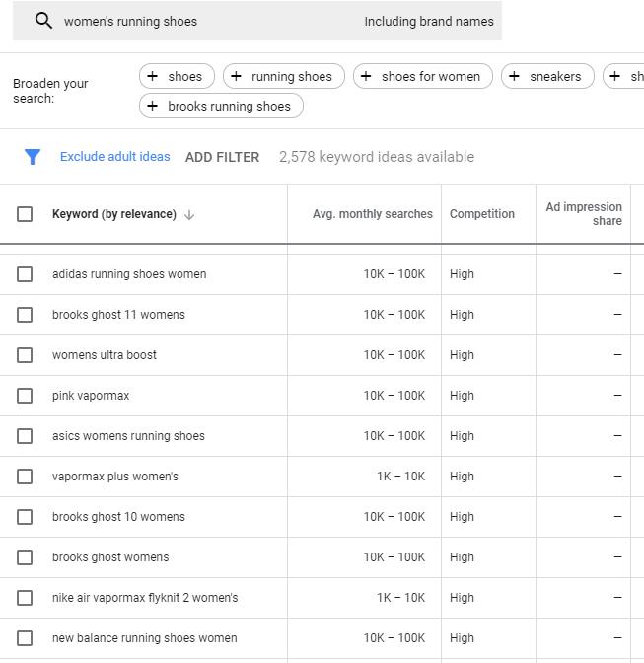Viewport: 644px width, 663px height.
Task: Click plus icon on shoes chip
Action: tap(152, 76)
